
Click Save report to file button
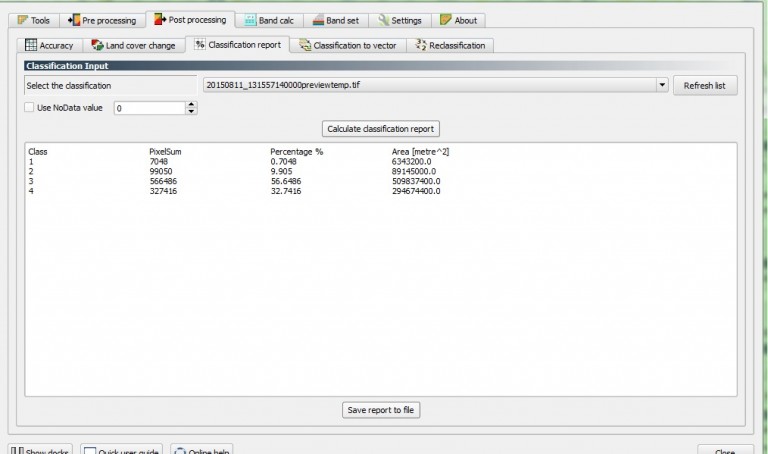pos(381,410)
